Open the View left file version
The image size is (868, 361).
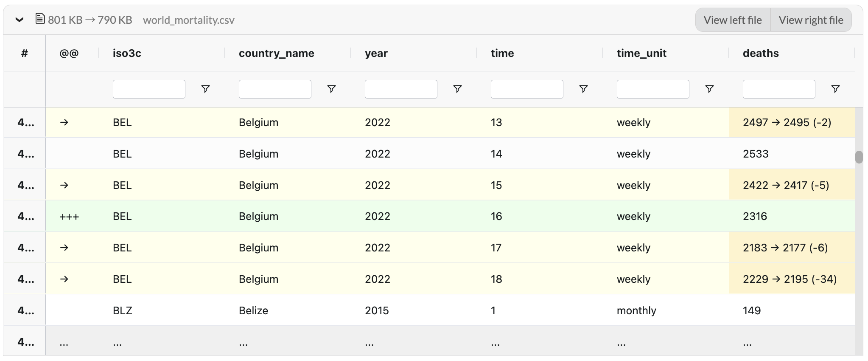tap(732, 20)
